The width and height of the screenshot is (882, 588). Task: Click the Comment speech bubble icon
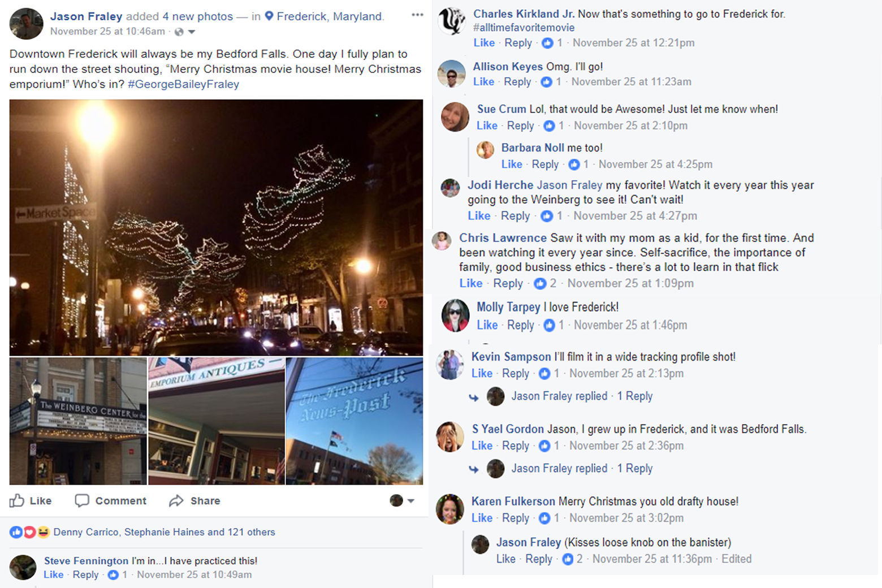coord(82,501)
